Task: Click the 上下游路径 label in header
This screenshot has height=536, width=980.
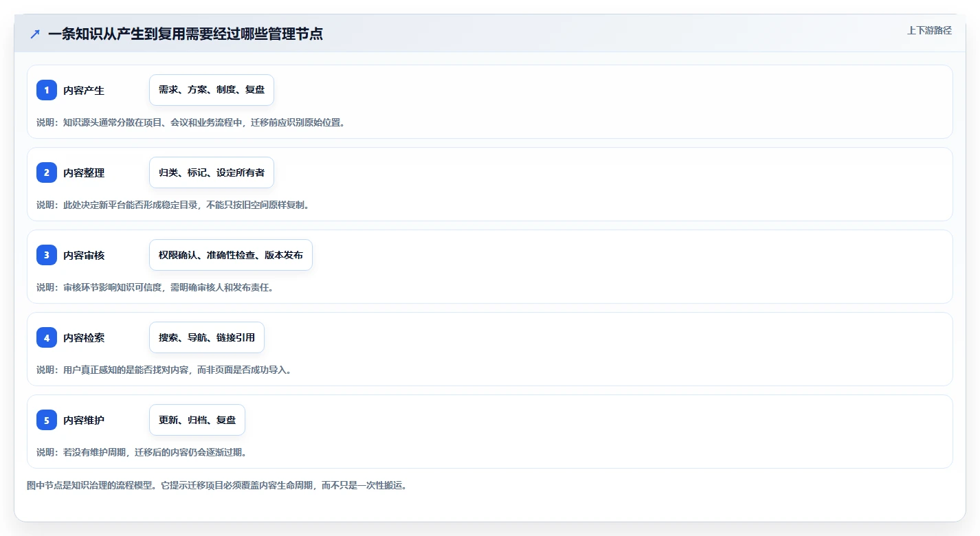Action: coord(929,30)
